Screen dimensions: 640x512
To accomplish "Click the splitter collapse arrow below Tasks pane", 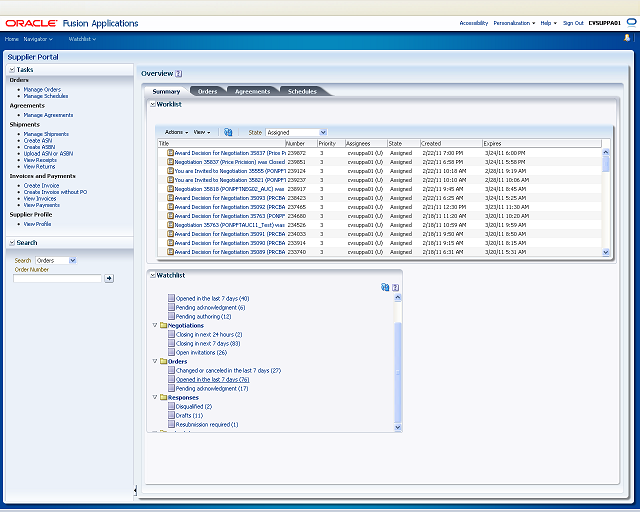I will (x=135, y=490).
